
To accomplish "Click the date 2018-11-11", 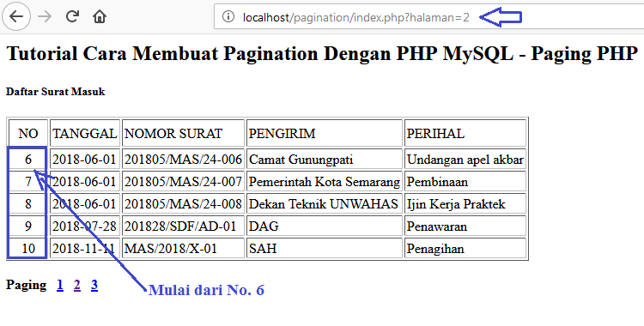I will pos(85,249).
